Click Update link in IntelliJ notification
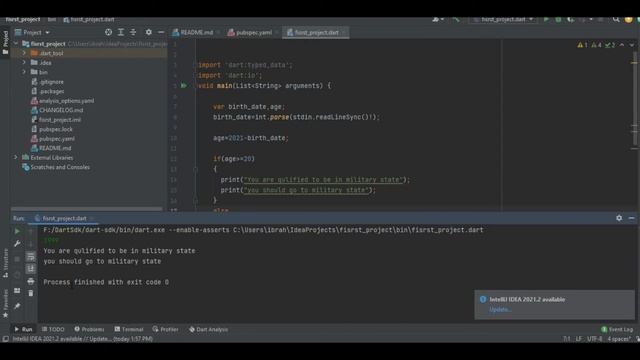Image resolution: width=640 pixels, height=360 pixels. pyautogui.click(x=500, y=309)
